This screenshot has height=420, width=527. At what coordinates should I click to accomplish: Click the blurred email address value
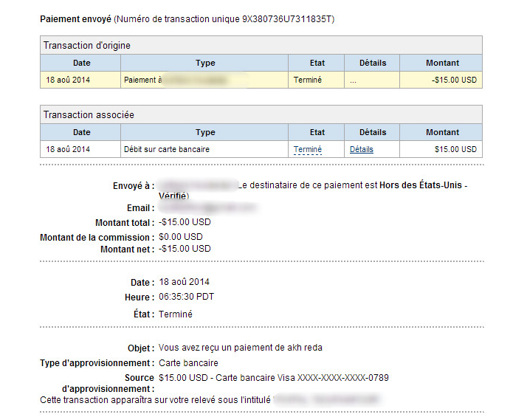(x=207, y=207)
